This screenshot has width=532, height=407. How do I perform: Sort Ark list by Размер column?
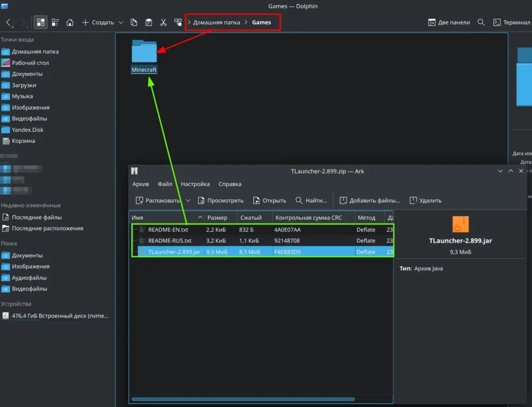[220, 218]
